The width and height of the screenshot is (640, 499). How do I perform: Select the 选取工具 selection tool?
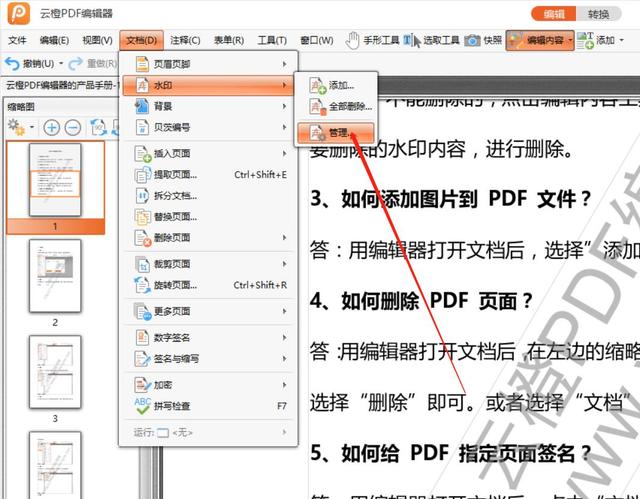(432, 40)
